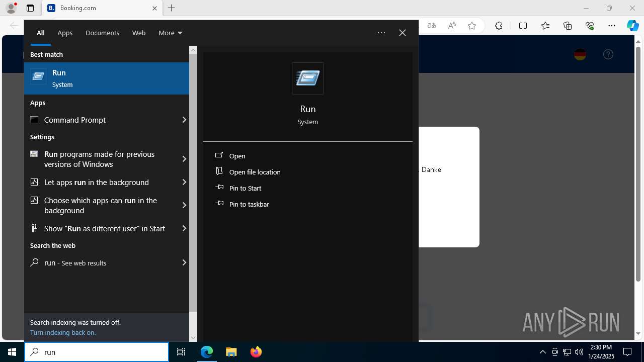
Task: Click Edge translate icon in address bar
Action: click(432, 26)
